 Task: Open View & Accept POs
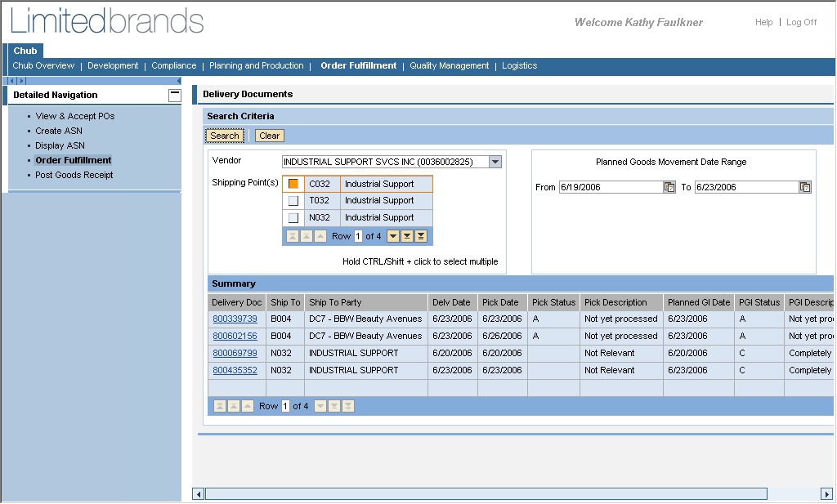point(74,116)
